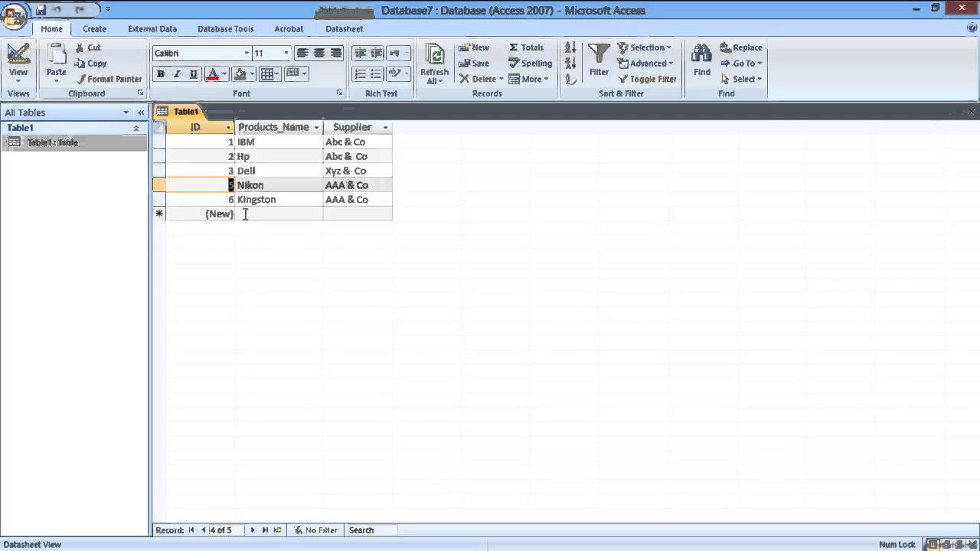This screenshot has width=980, height=551.
Task: Open the More records dropdown
Action: point(528,79)
